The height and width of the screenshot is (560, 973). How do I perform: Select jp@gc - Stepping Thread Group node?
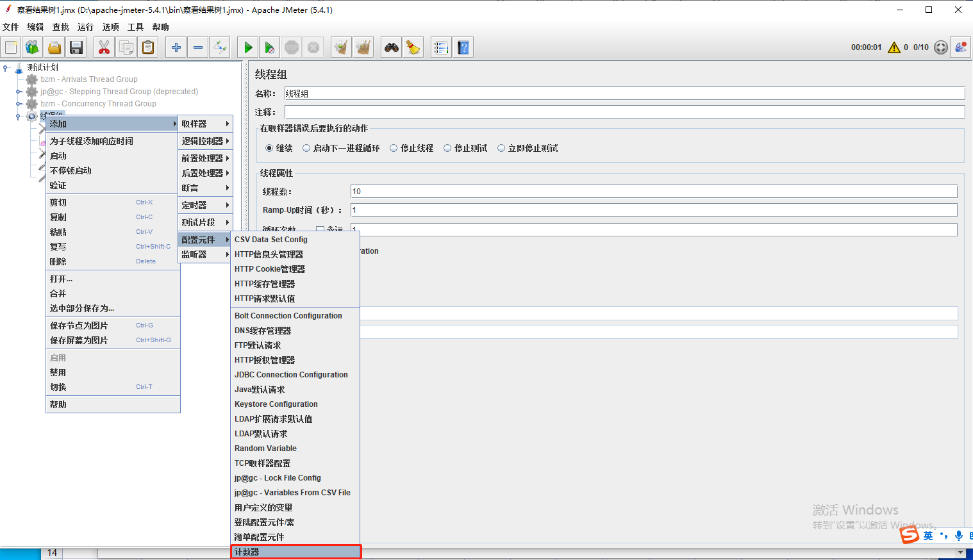point(119,92)
